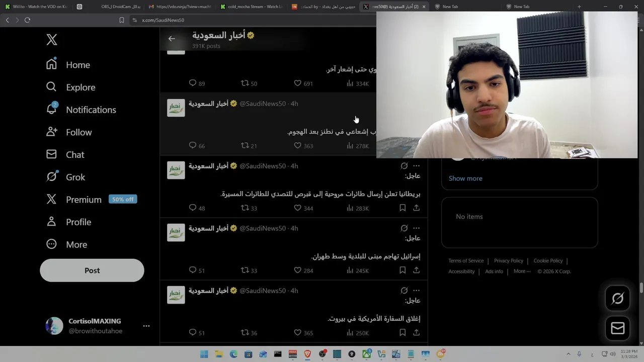Screen dimensions: 644x362
Task: Click the Post button
Action: (92, 270)
